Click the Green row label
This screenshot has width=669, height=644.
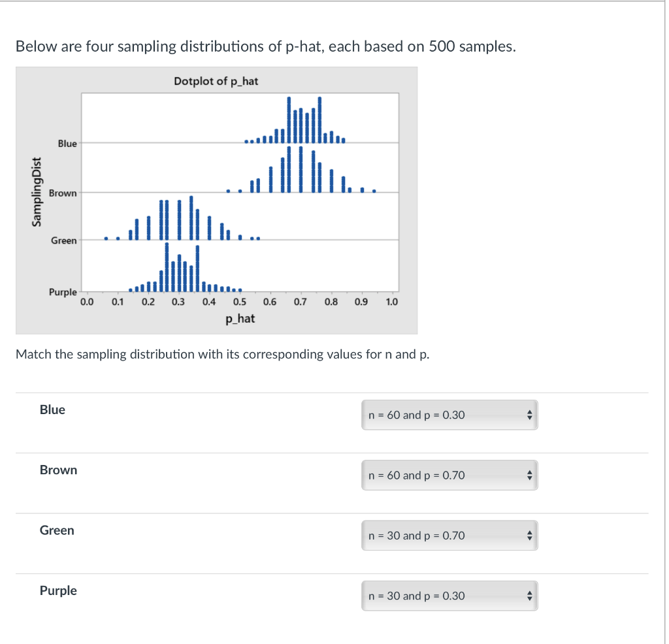[56, 530]
